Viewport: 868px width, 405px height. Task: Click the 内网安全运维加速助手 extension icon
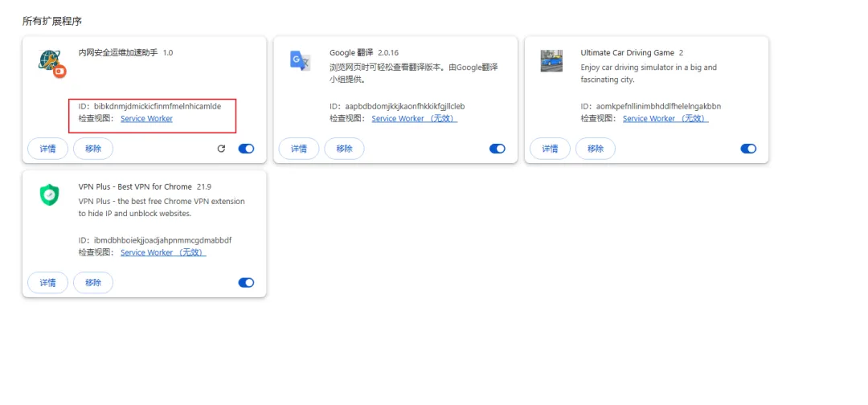tap(52, 63)
